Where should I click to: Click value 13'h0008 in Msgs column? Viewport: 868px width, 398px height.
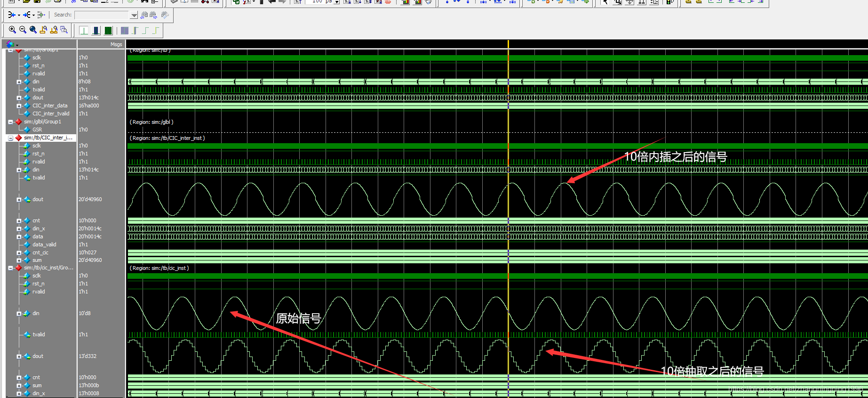click(x=89, y=393)
